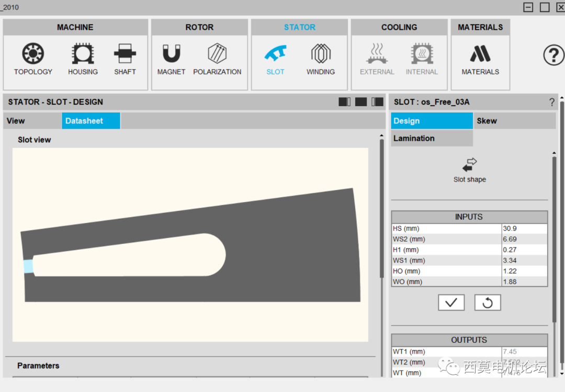Click the STATOR group header
The image size is (565, 392).
299,27
